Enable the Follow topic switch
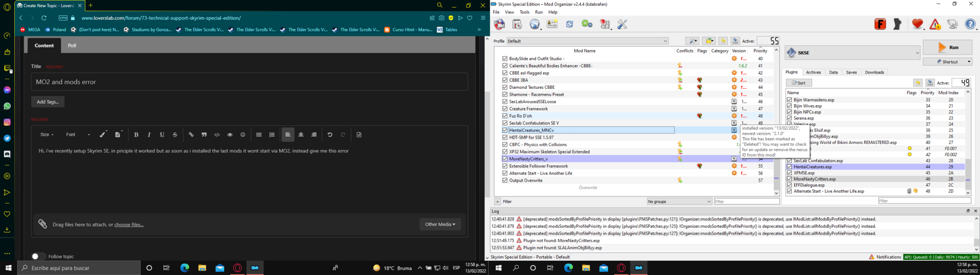 [x=38, y=256]
